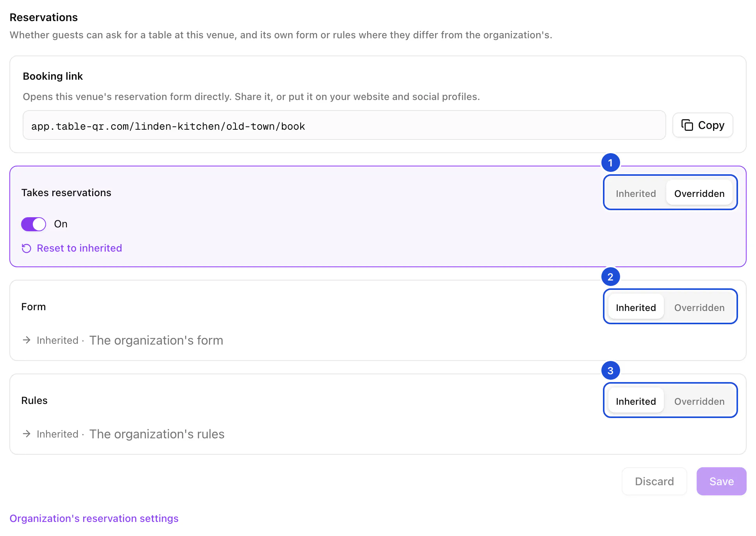
Task: Click the Rules section label
Action: 34,400
